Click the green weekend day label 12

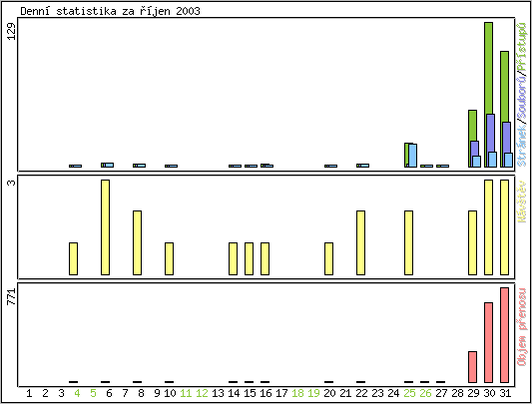point(202,393)
